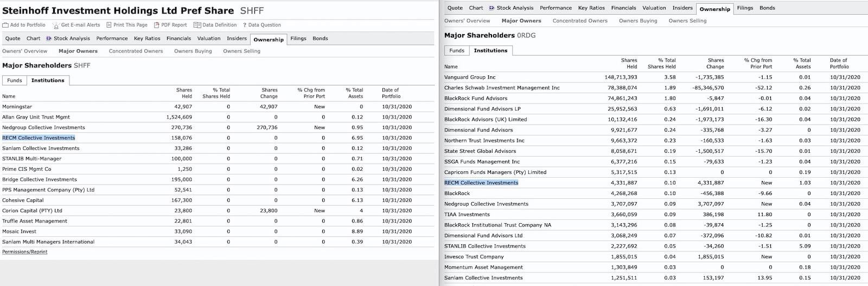This screenshot has height=286, width=868.
Task: Open Owners Selling in right panel
Action: click(x=687, y=21)
